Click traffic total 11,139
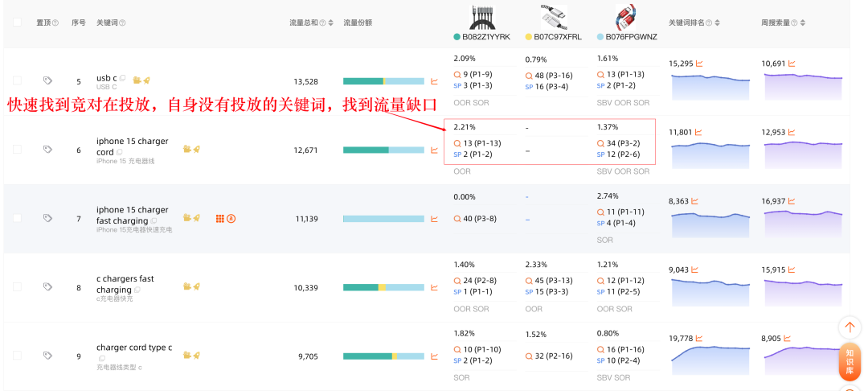Image resolution: width=868 pixels, height=391 pixels. pos(305,219)
